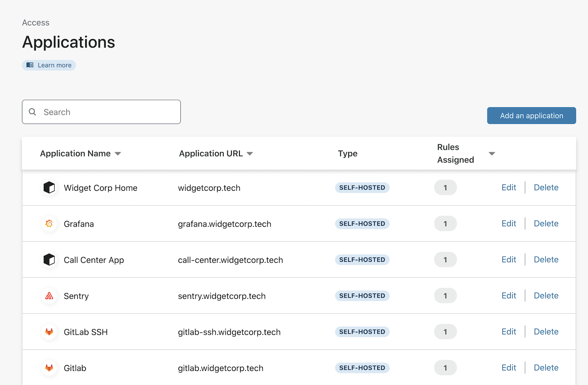Click the Gitlab fox logo icon
The image size is (588, 385).
pyautogui.click(x=49, y=368)
